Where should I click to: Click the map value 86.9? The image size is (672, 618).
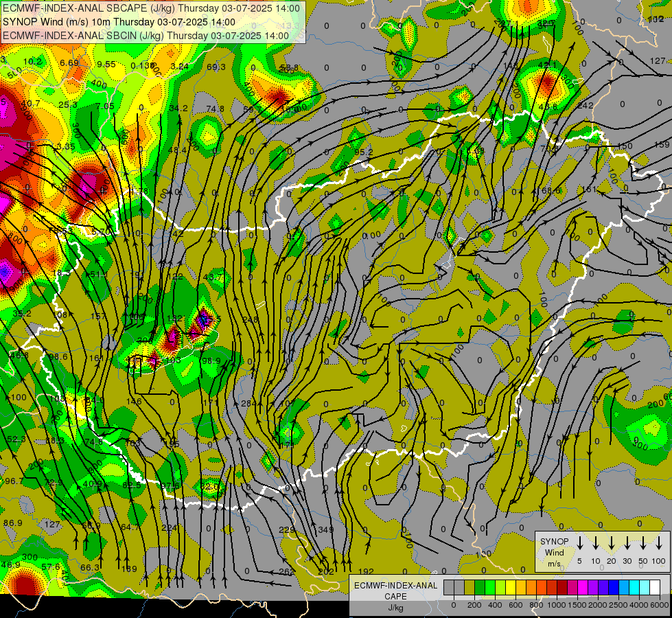(x=13, y=523)
